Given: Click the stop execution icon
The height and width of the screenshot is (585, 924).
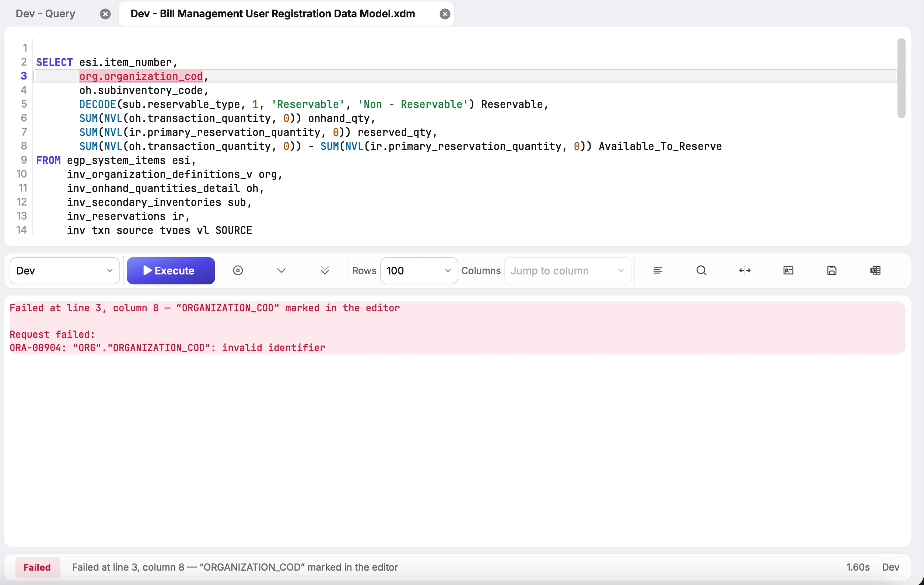Looking at the screenshot, I should click(238, 270).
